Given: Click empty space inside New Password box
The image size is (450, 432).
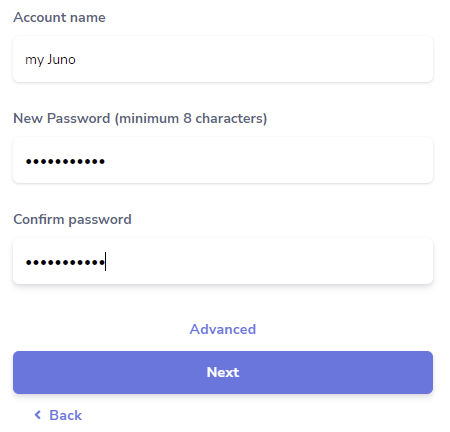Looking at the screenshot, I should 268,160.
